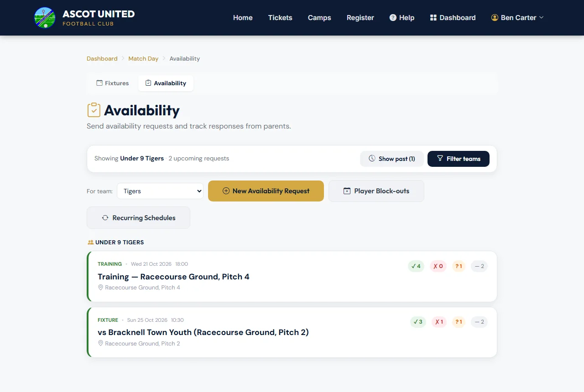The width and height of the screenshot is (584, 392).
Task: Click the Ascot United club crest logo
Action: pyautogui.click(x=45, y=18)
